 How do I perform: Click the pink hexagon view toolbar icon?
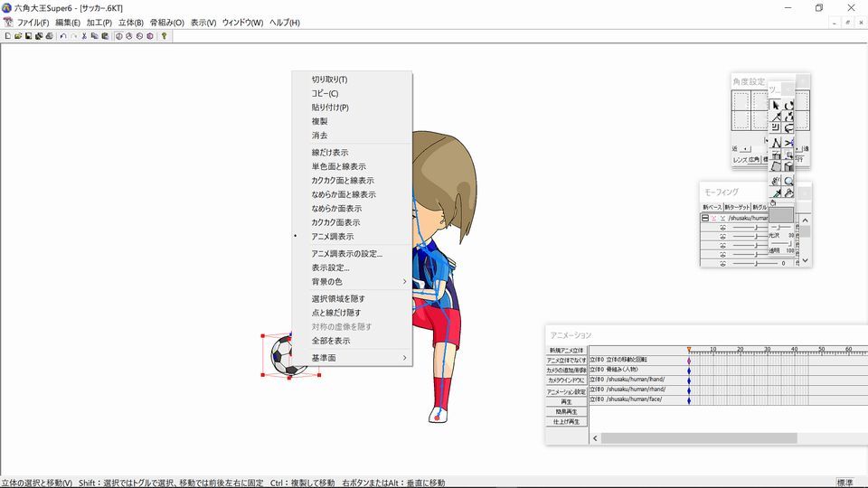[x=149, y=36]
